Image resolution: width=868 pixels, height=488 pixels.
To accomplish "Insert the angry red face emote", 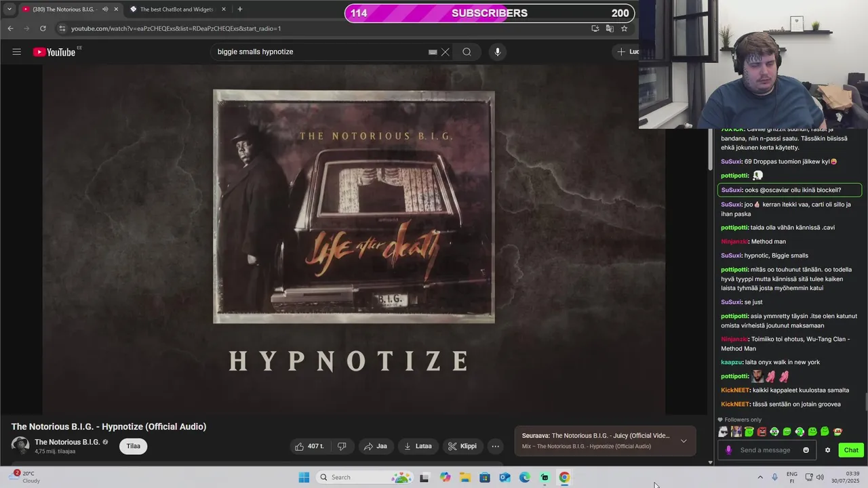I will 762,432.
